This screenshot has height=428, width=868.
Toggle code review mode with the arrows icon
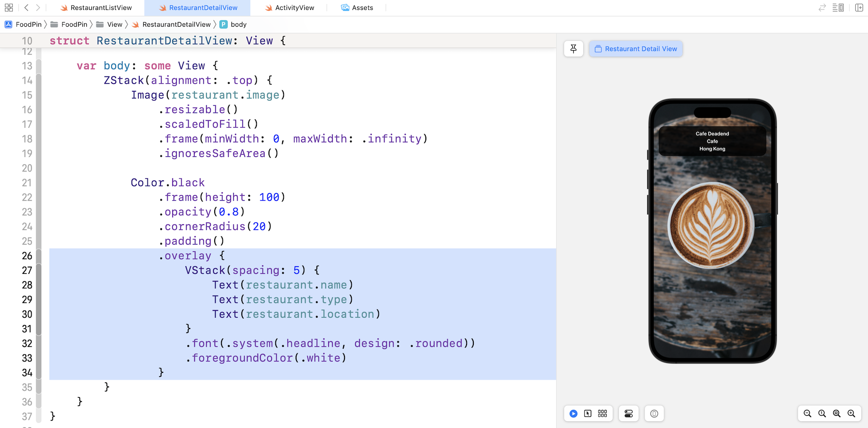pos(822,8)
